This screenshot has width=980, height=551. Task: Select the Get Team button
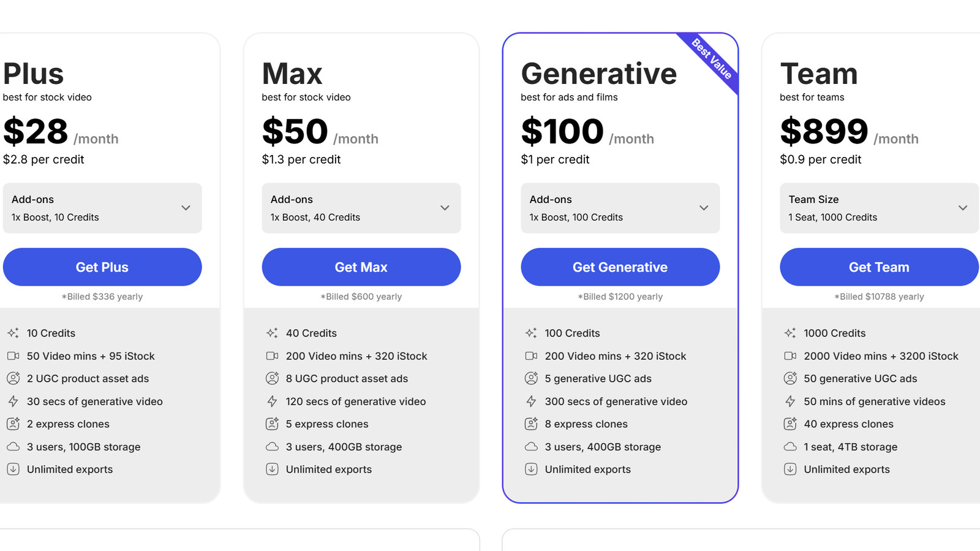pos(878,267)
